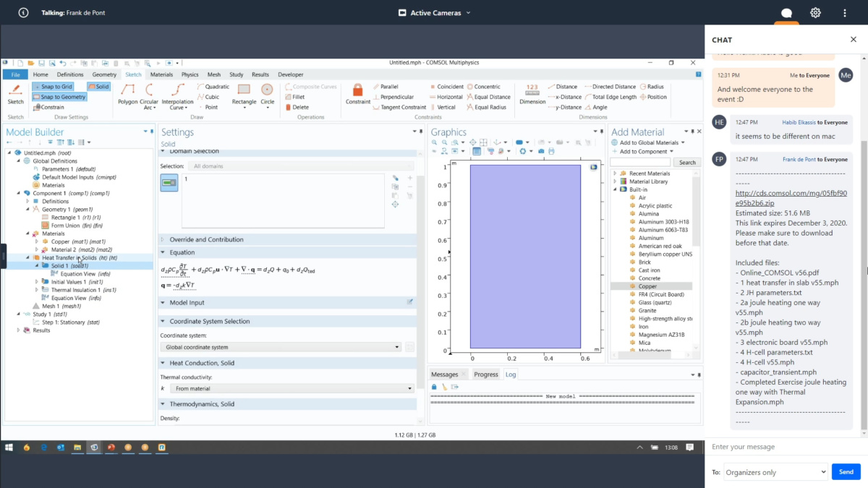Open chat icon in meeting top bar
The image size is (868, 488).
tap(786, 13)
